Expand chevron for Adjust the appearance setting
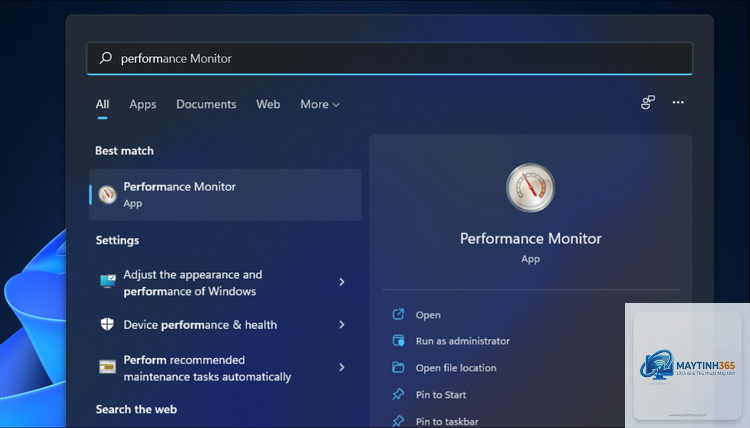The height and width of the screenshot is (428, 750). click(342, 282)
